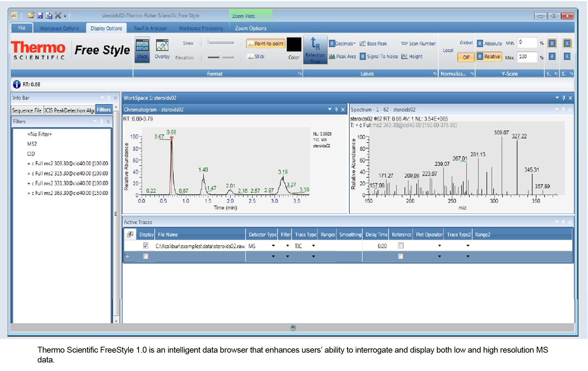588x371 pixels.
Task: Select Global normalization
Action: coord(466,43)
